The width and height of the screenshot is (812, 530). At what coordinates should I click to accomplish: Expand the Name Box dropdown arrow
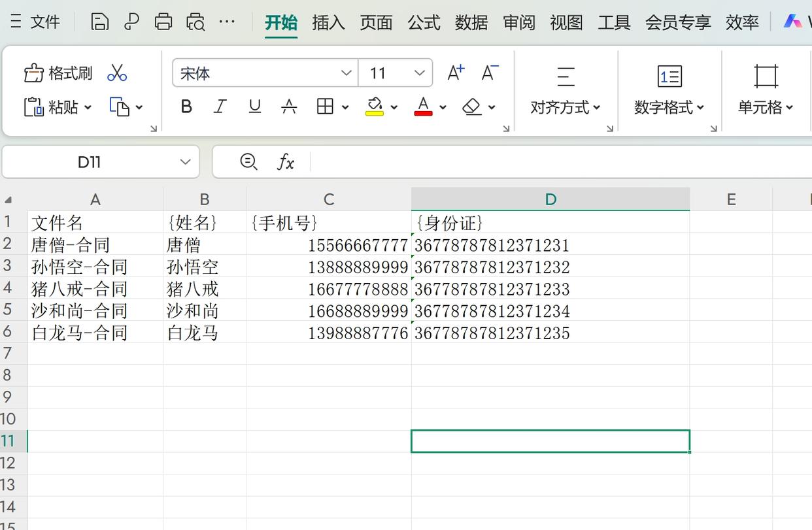click(x=186, y=161)
